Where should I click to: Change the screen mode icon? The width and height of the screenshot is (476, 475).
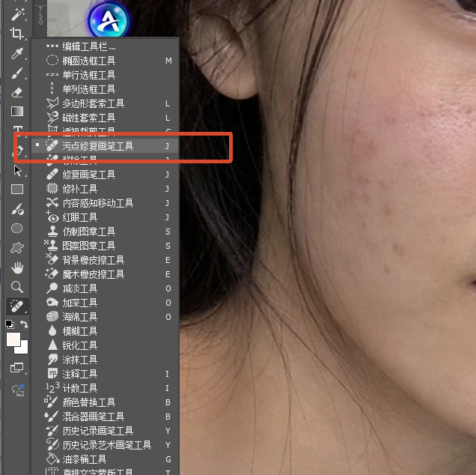coord(17,368)
